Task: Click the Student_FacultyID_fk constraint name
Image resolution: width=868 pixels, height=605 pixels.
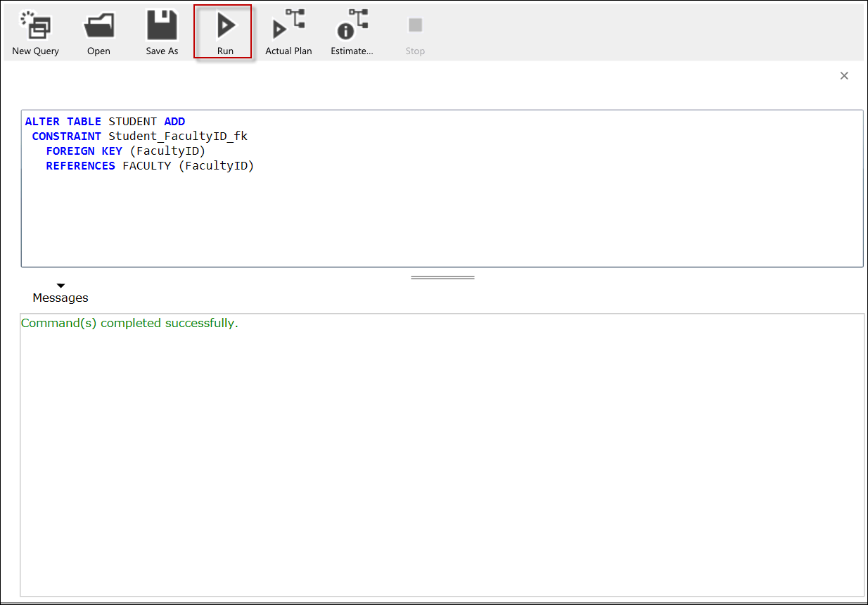Action: pyautogui.click(x=177, y=136)
